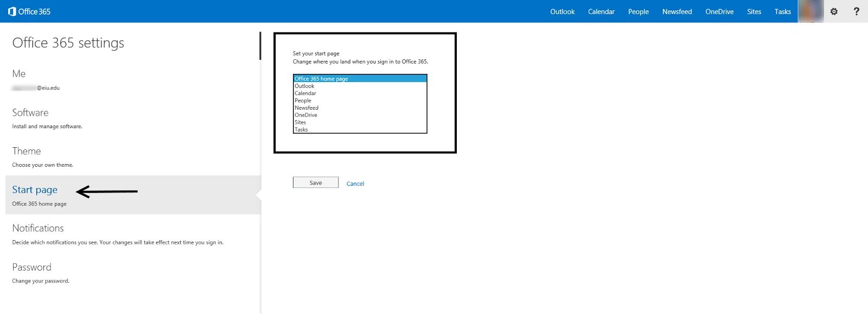
Task: Select the Software settings section
Action: tap(133, 118)
